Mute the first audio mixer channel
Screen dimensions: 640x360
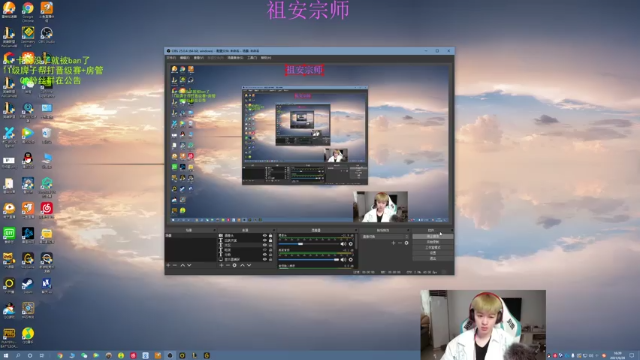tap(343, 244)
